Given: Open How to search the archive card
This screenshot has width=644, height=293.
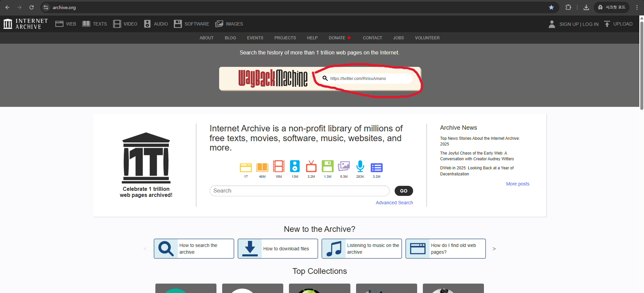Looking at the screenshot, I should [194, 249].
